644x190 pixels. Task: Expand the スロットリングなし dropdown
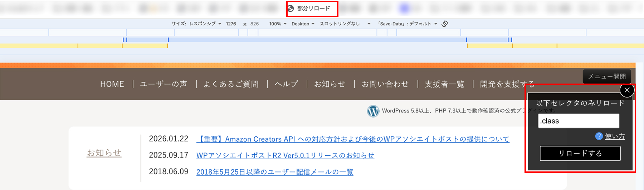[x=345, y=24]
